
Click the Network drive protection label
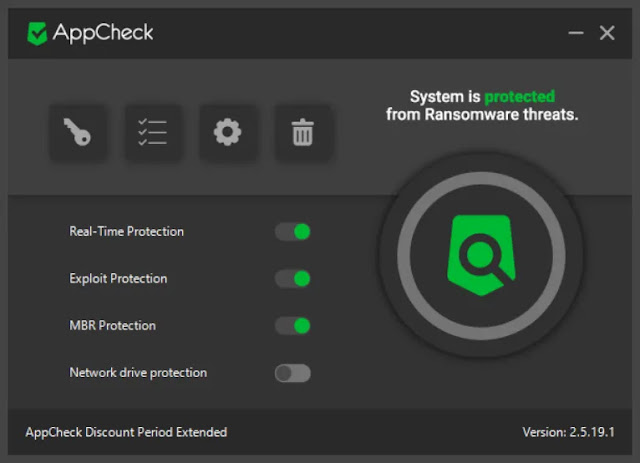[x=138, y=373]
